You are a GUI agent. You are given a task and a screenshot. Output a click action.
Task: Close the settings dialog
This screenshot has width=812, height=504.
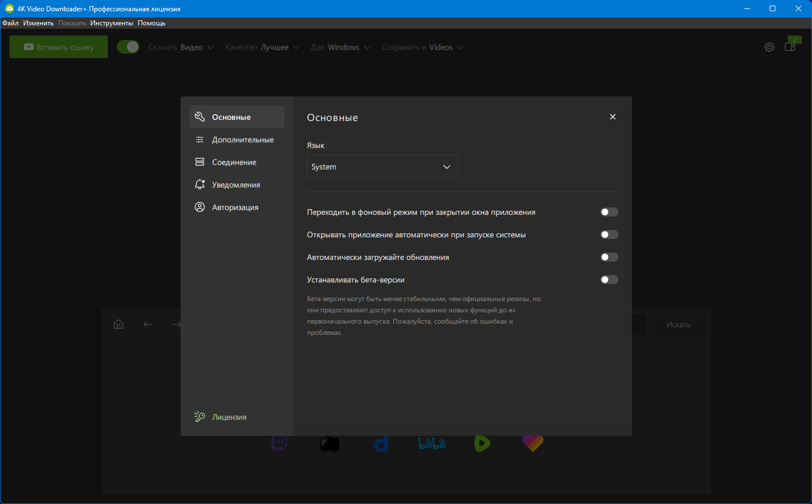[613, 117]
